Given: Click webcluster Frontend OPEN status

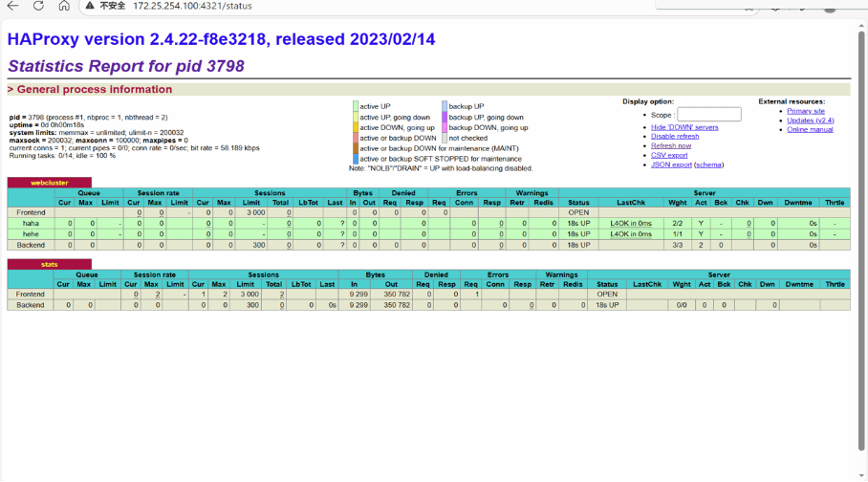Looking at the screenshot, I should pyautogui.click(x=578, y=212).
